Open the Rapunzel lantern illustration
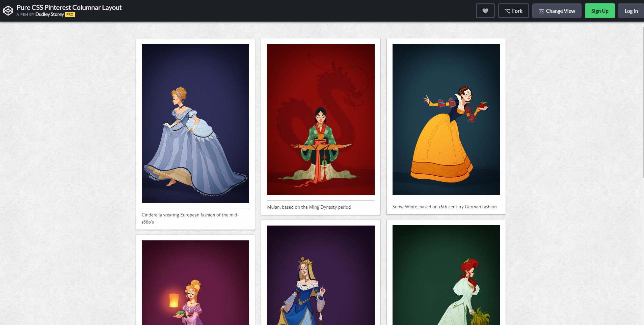This screenshot has width=644, height=325. click(195, 283)
